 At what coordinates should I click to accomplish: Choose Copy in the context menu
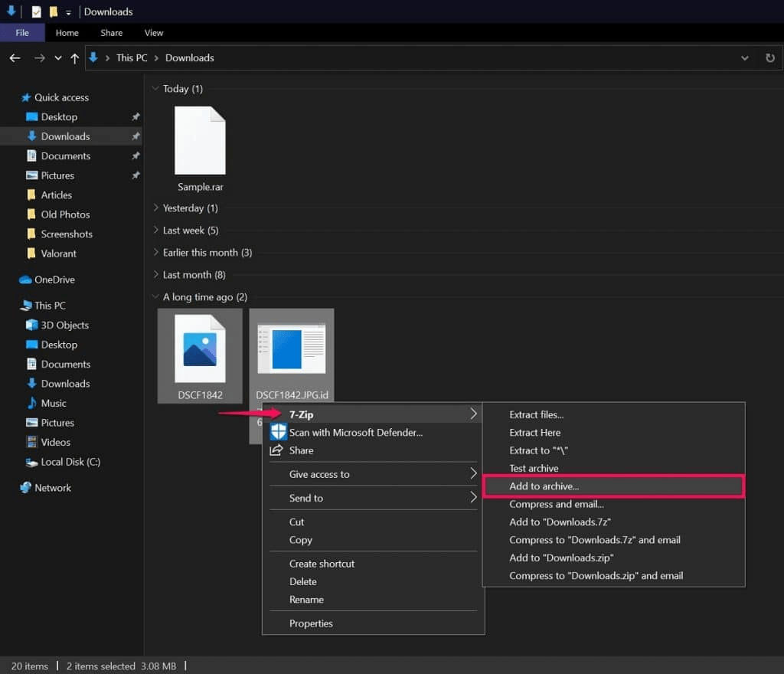tap(373, 540)
